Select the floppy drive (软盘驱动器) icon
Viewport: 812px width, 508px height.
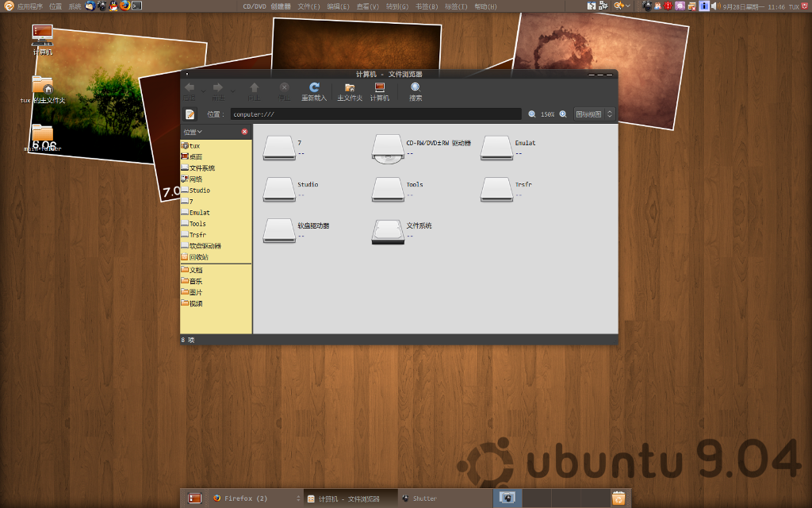tap(279, 231)
